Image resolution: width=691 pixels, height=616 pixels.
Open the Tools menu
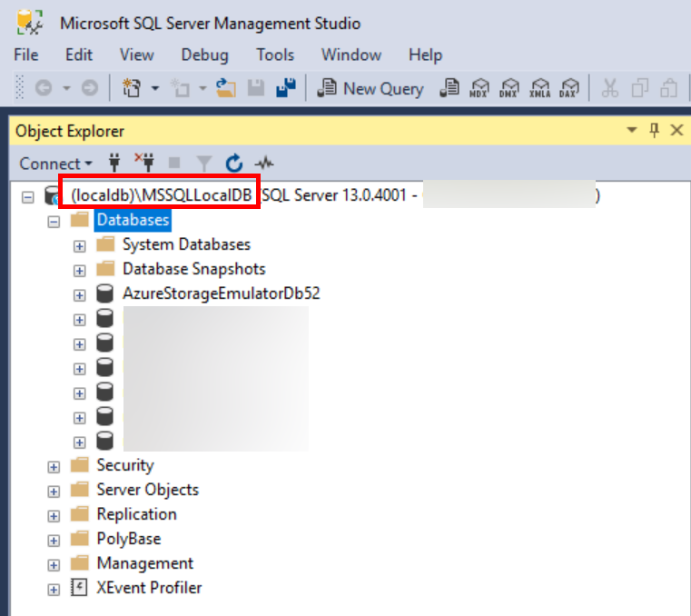(x=275, y=55)
